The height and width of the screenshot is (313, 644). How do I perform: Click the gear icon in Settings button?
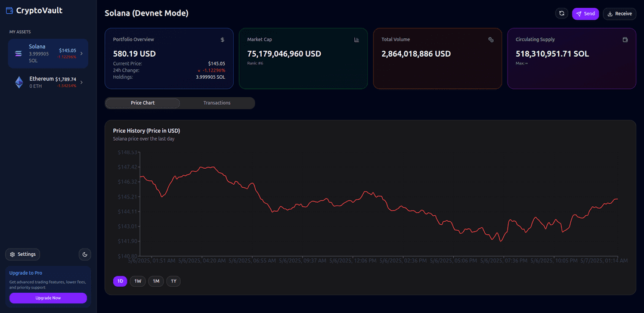tap(13, 254)
